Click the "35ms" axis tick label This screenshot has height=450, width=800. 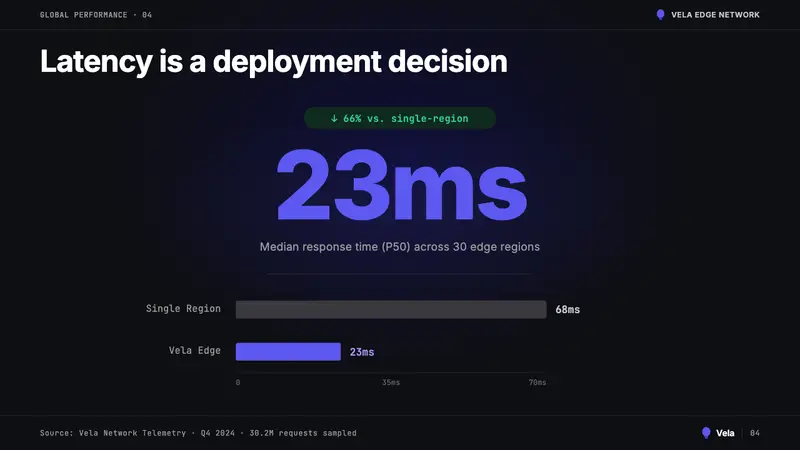391,382
